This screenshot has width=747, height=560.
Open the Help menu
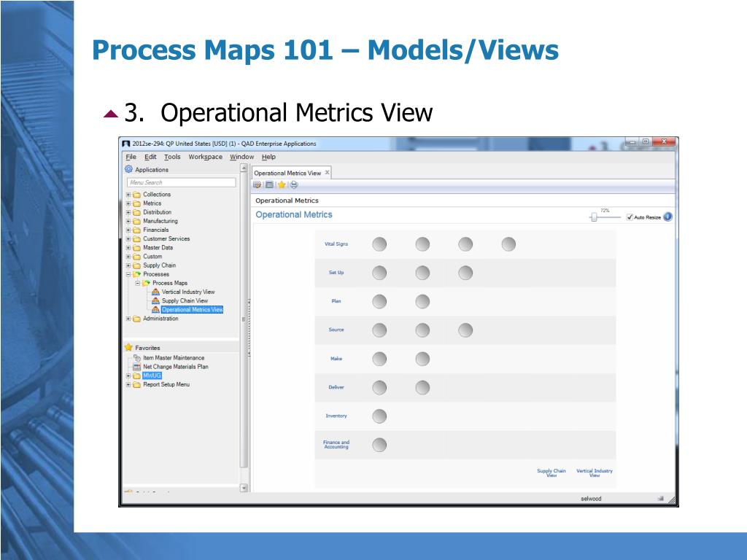268,157
